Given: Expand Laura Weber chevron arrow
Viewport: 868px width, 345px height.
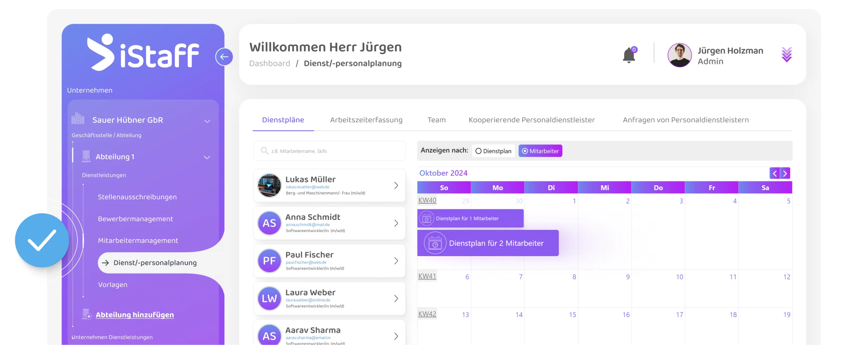Looking at the screenshot, I should click(396, 299).
